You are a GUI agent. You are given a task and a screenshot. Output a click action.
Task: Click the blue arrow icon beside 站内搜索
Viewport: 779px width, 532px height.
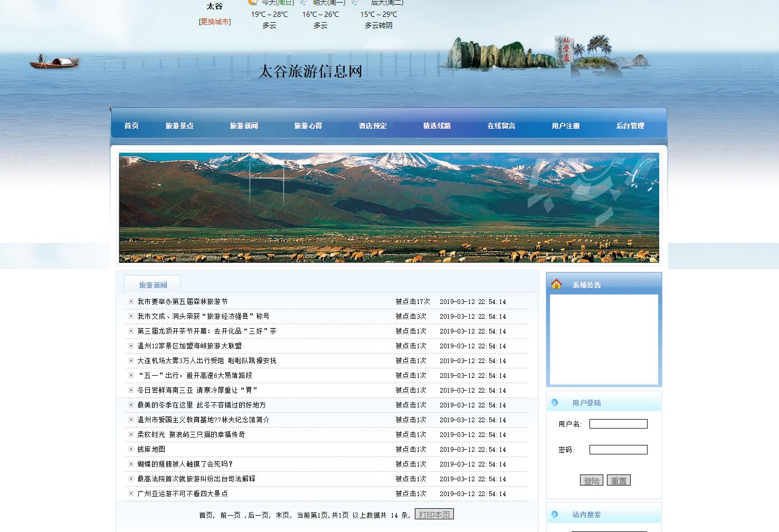554,514
